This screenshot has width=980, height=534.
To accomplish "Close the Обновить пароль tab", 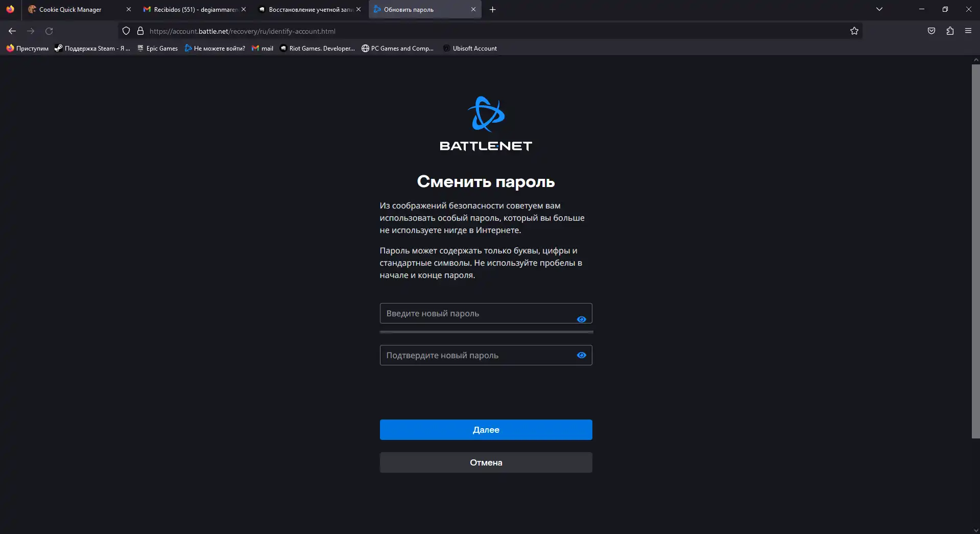I will (473, 9).
